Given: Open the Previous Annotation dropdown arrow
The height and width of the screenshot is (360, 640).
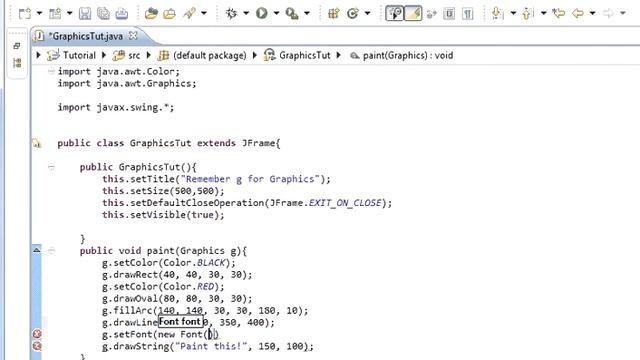Looking at the screenshot, I should [x=544, y=13].
